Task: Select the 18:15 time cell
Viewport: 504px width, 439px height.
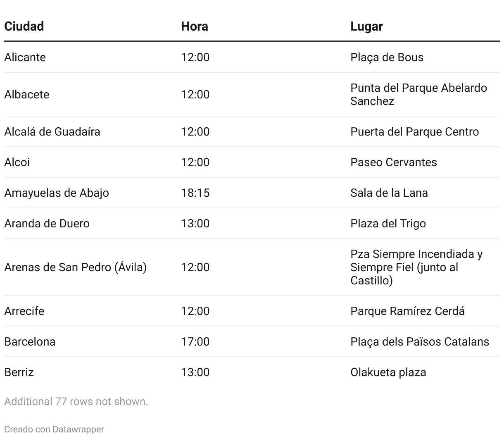Action: [x=195, y=193]
